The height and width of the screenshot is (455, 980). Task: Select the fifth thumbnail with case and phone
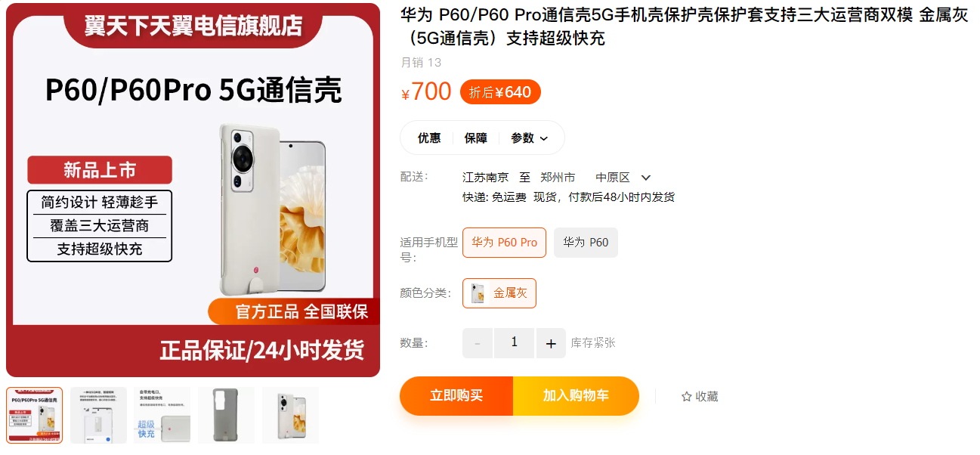[x=290, y=415]
